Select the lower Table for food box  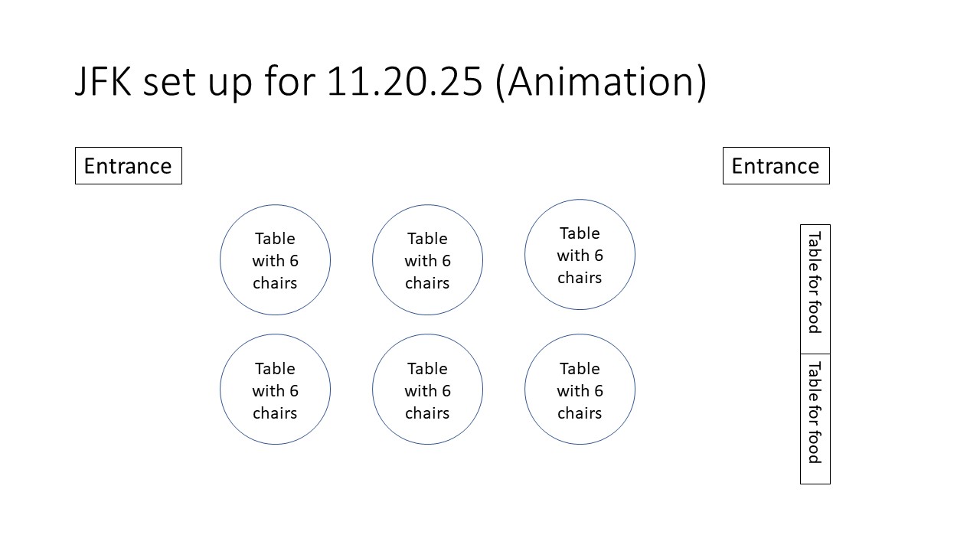[x=815, y=419]
